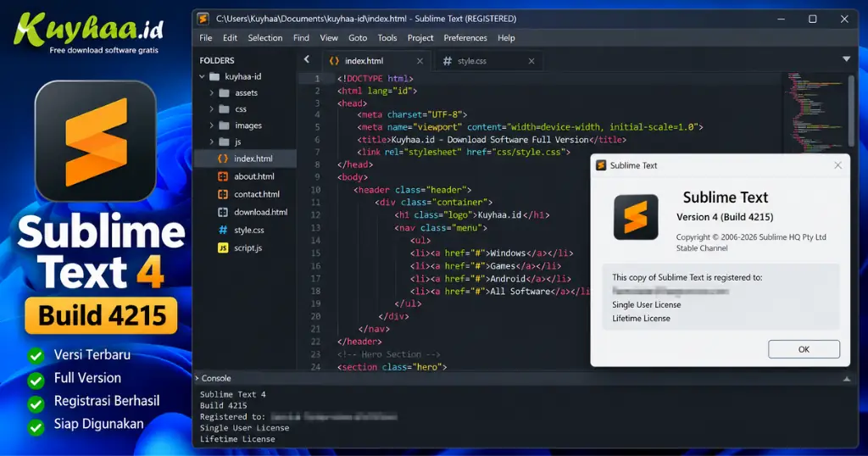Collapse the kuyhaa-id folder tree
This screenshot has width=868, height=456.
(202, 76)
